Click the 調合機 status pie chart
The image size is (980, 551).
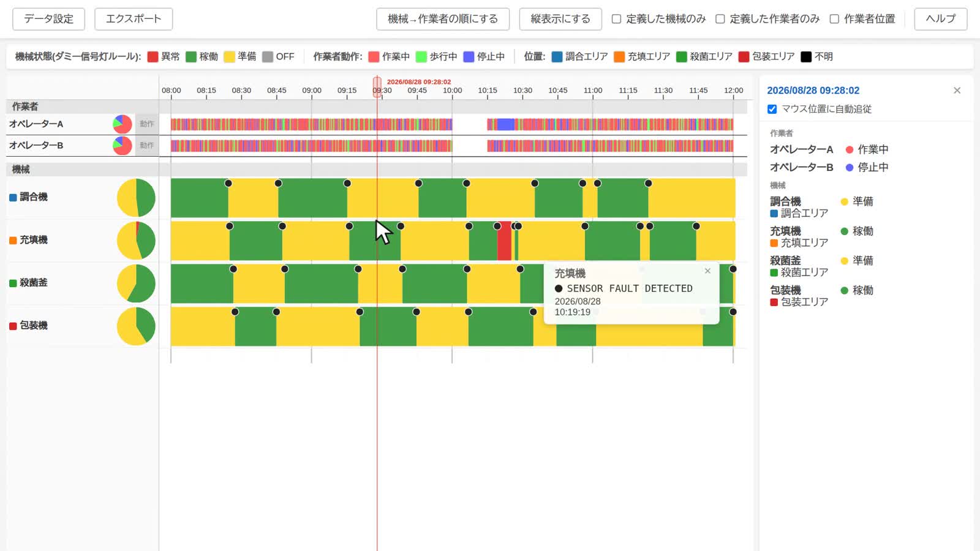pos(136,198)
